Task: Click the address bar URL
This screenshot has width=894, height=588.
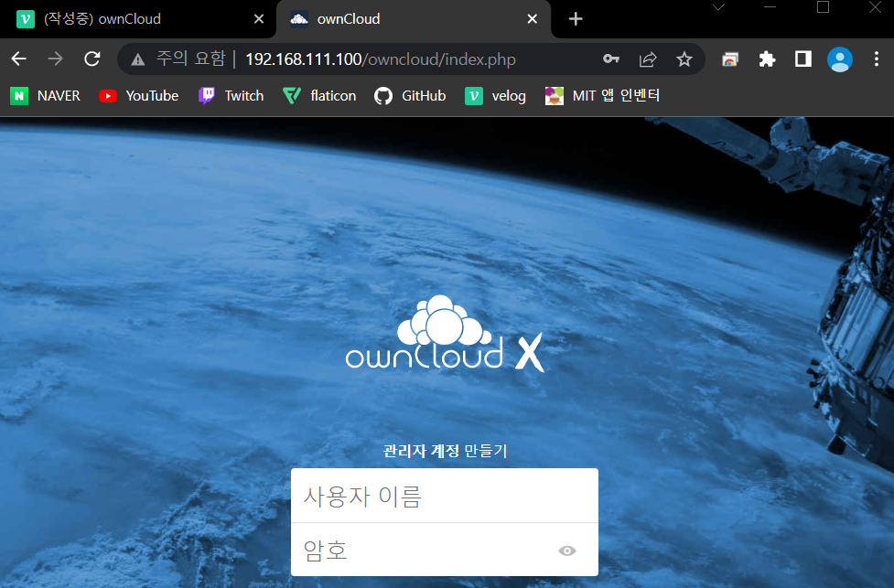Action: coord(381,59)
